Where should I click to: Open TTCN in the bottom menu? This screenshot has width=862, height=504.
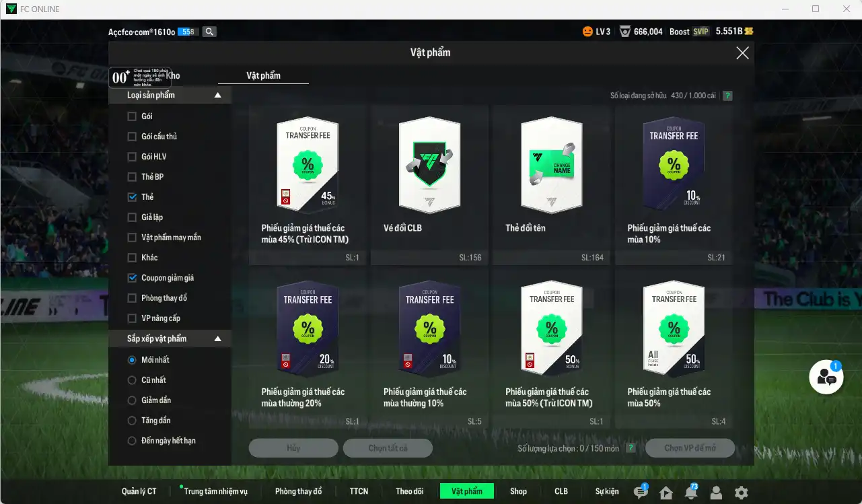pos(359,491)
